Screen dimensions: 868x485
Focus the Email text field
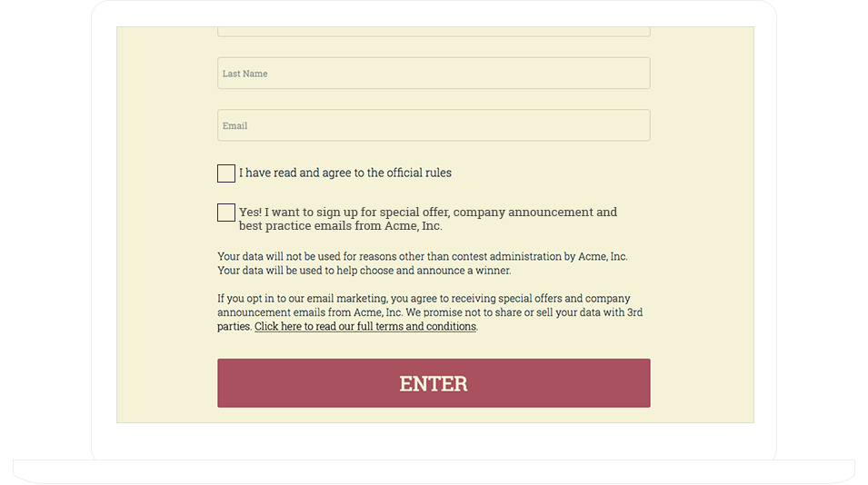pos(434,125)
